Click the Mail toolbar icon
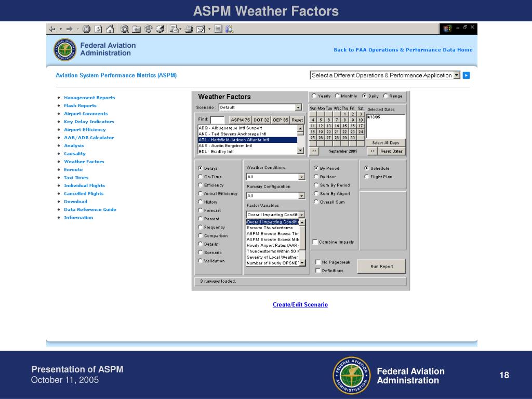Viewport: 532px width, 399px height. point(174,29)
